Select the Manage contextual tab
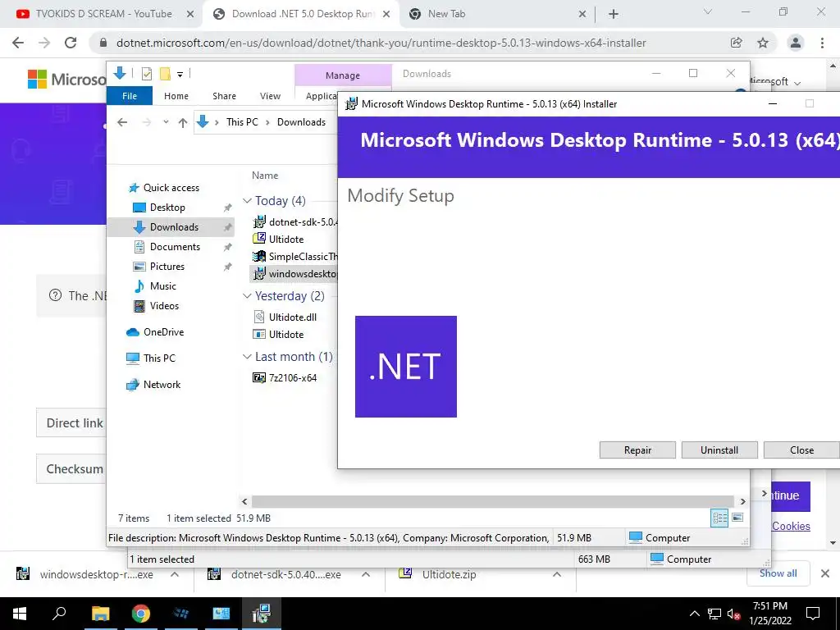 tap(343, 75)
